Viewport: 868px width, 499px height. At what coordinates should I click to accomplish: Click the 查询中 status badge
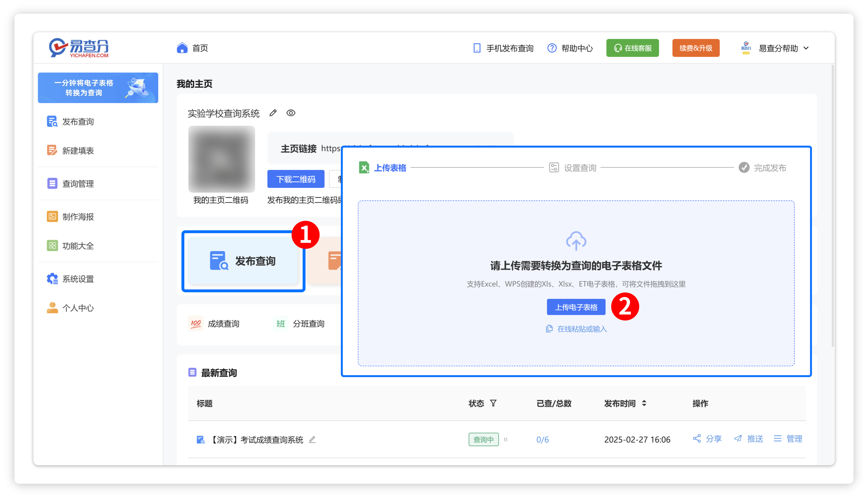[x=483, y=440]
